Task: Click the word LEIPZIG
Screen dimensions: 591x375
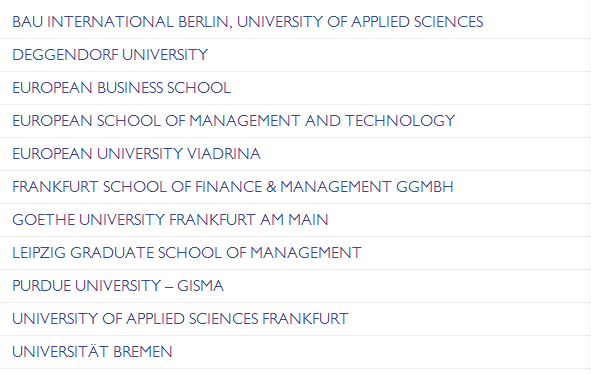Action: click(39, 253)
